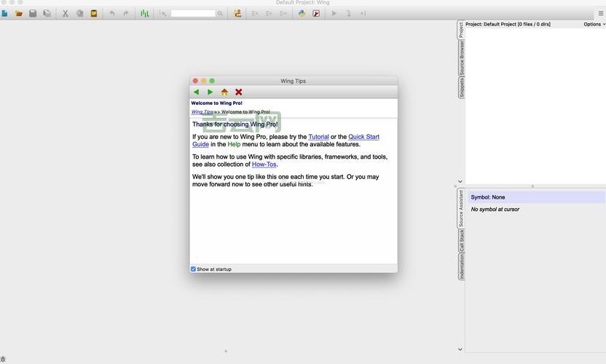
Task: Click the Paste clipboard icon in toolbar
Action: pos(94,13)
